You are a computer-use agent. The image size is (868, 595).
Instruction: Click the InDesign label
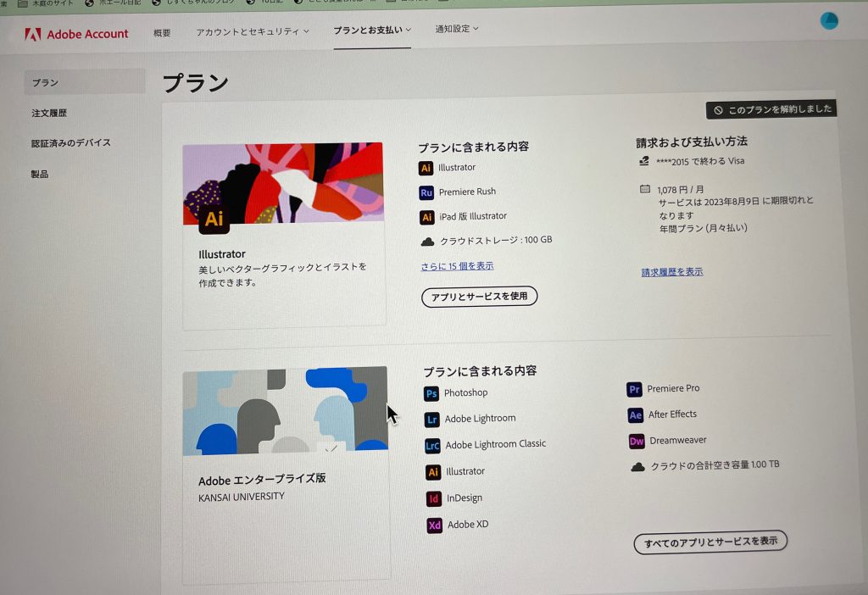click(465, 498)
